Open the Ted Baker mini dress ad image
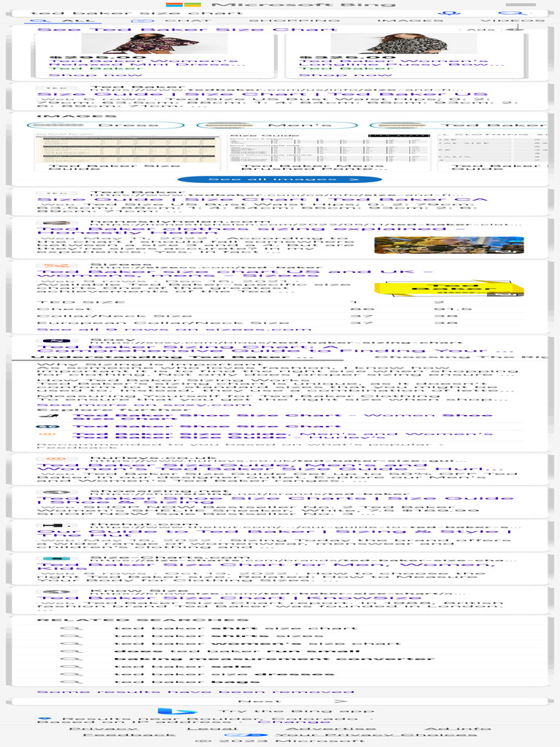 pos(155,44)
